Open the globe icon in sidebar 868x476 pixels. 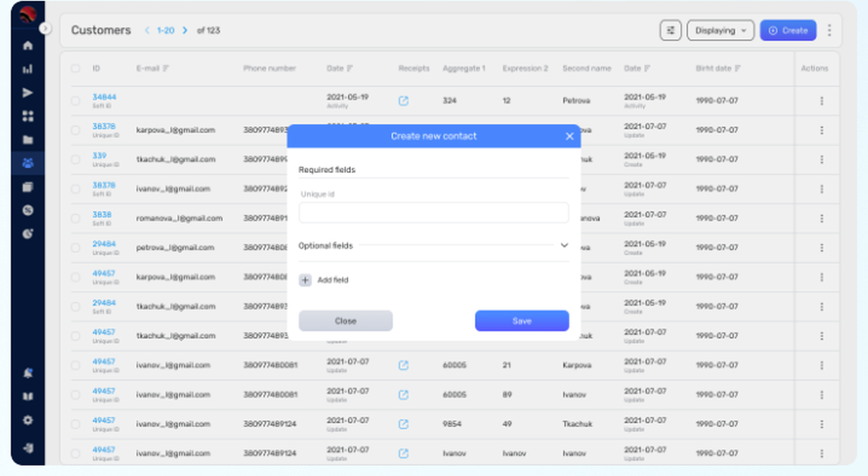pyautogui.click(x=28, y=210)
